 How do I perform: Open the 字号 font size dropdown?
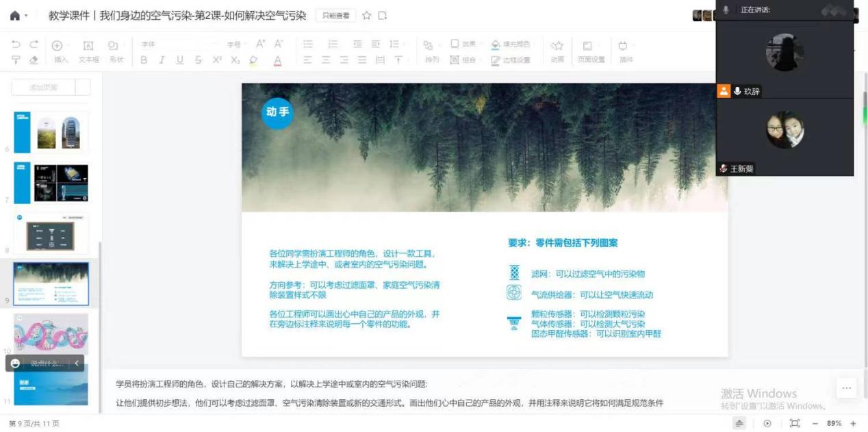coord(237,45)
